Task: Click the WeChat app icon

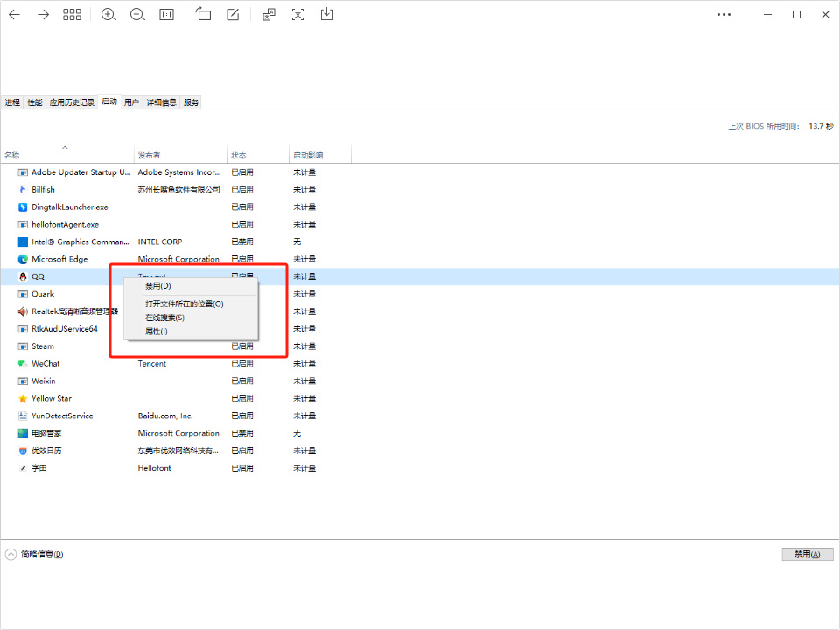Action: point(23,364)
